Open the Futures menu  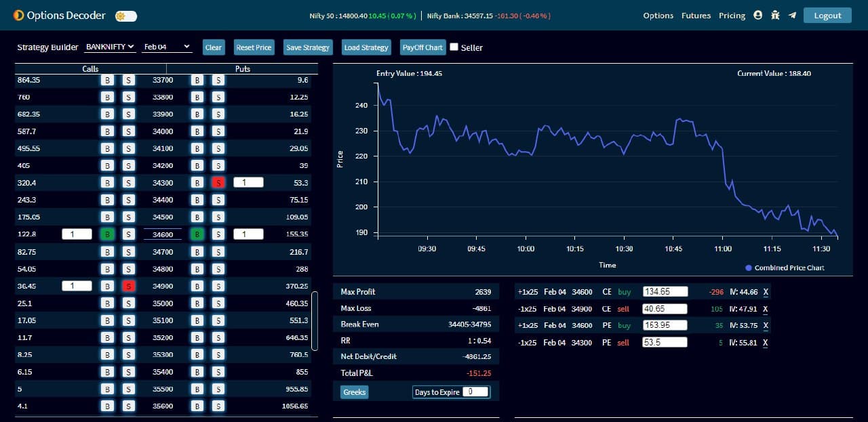coord(696,15)
